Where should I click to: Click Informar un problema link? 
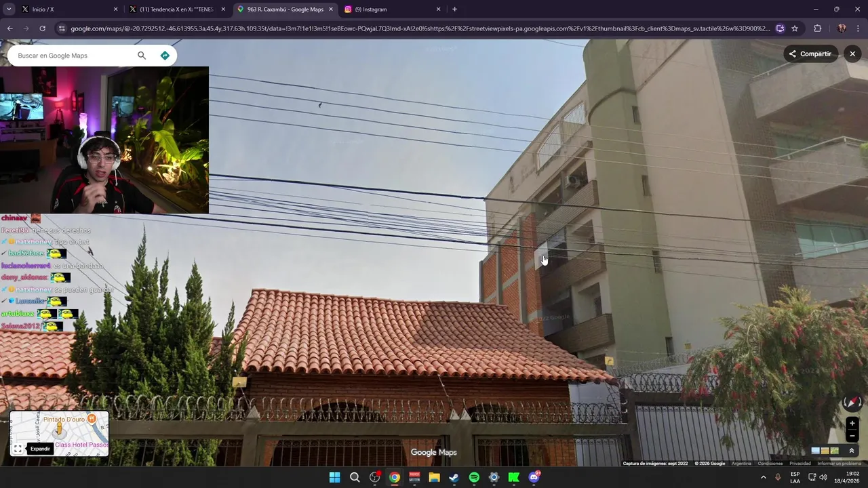pos(839,464)
